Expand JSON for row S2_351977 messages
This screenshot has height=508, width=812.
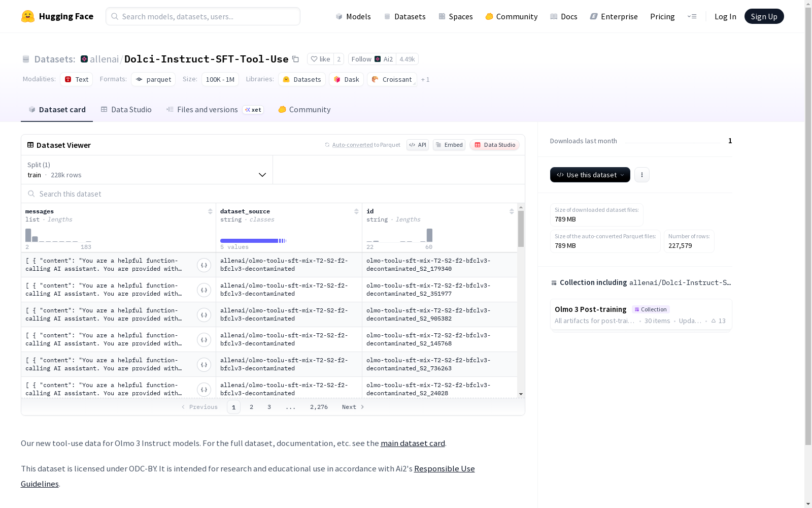pos(204,290)
